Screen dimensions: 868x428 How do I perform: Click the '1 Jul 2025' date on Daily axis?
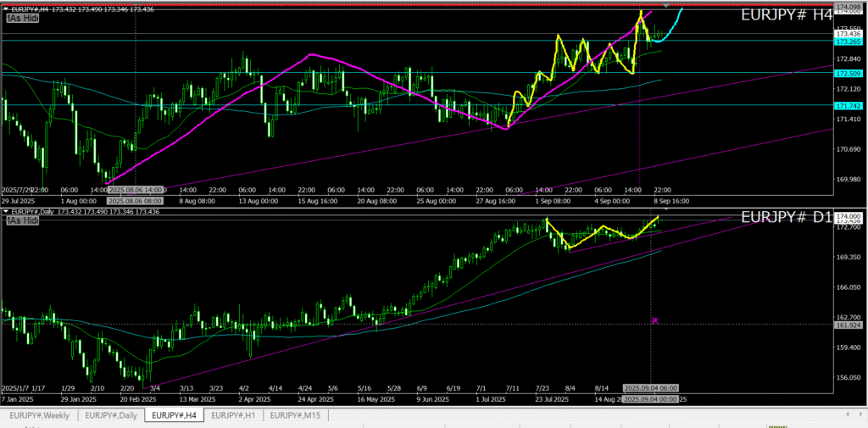pyautogui.click(x=489, y=399)
